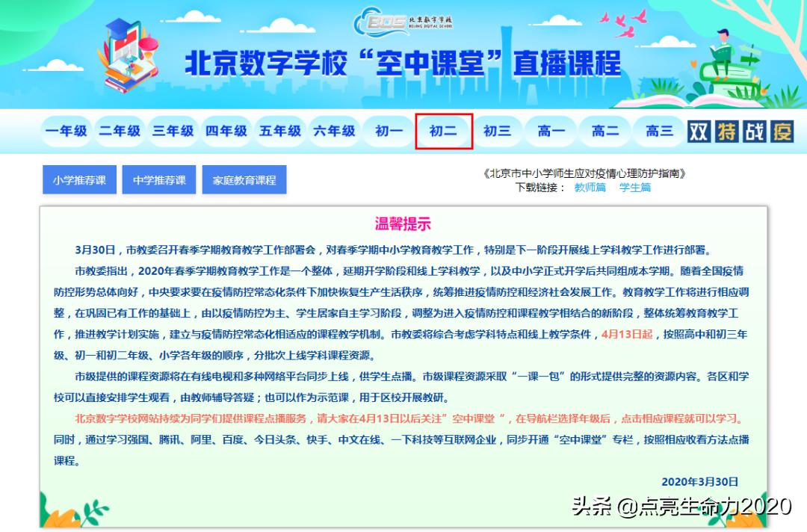Select the 初三 grade tab
Screen dimensions: 807x532
(498, 131)
